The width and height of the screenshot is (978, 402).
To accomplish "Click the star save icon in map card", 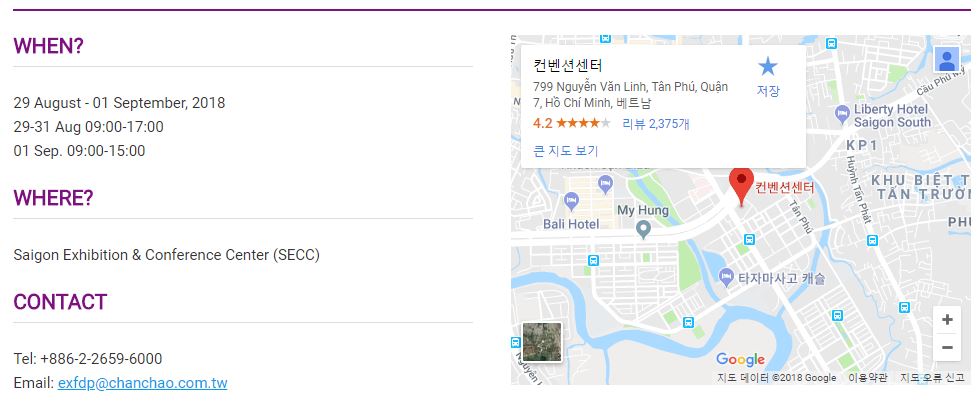I will tap(767, 67).
